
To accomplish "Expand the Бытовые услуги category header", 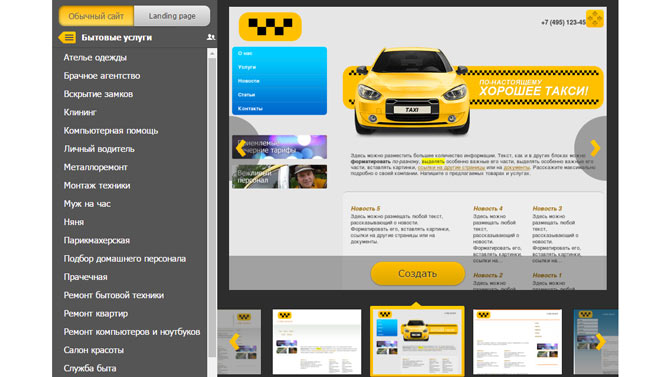I will (117, 38).
